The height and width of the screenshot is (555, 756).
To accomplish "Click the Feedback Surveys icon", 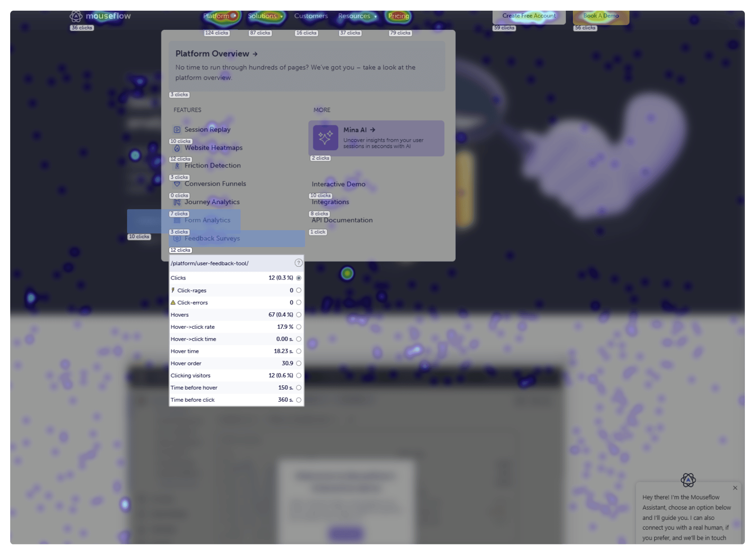I will click(177, 238).
